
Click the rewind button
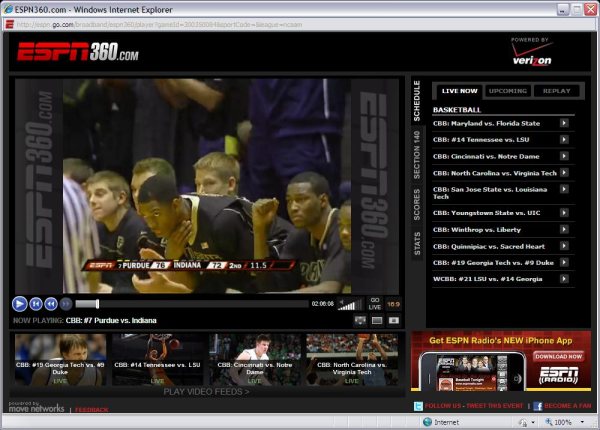tap(51, 304)
